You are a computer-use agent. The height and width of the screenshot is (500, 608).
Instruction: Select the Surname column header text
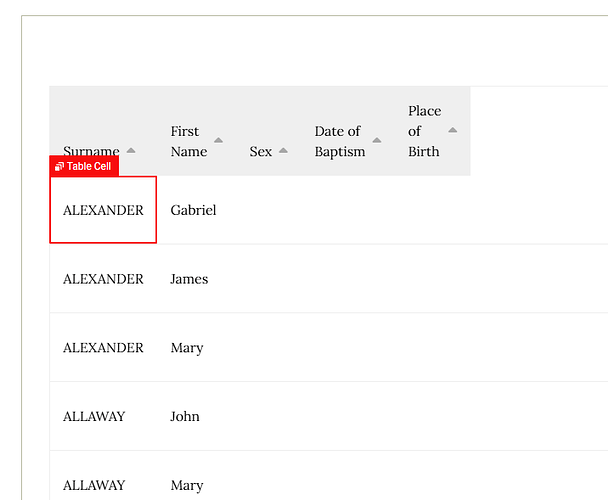click(91, 151)
